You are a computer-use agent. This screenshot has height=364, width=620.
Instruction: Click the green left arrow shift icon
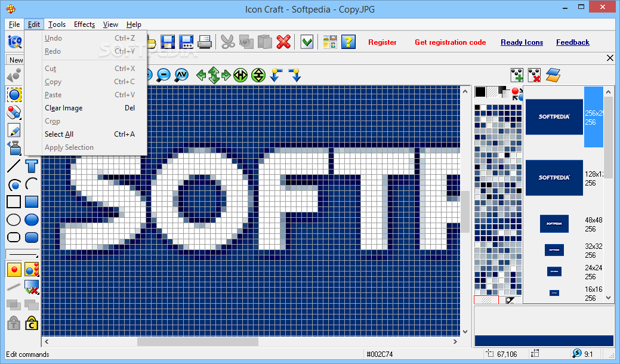click(201, 75)
